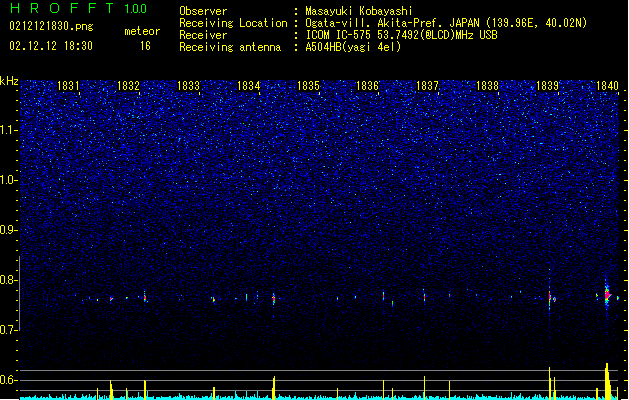
Task: Click the Observer label
Action: point(203,11)
